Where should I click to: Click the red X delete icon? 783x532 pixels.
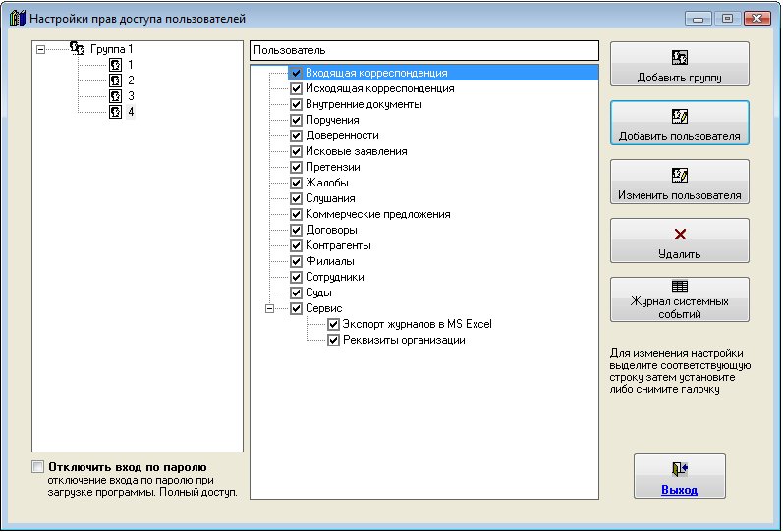point(680,234)
